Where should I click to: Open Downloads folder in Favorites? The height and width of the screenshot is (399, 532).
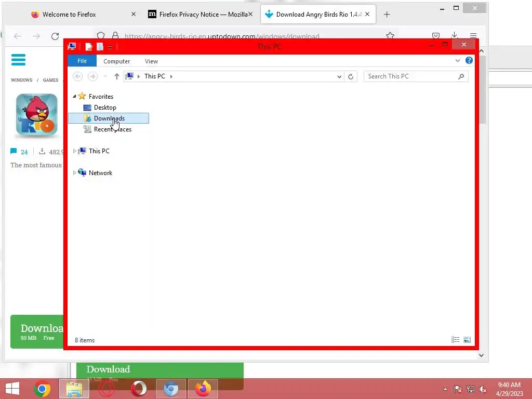pos(109,118)
